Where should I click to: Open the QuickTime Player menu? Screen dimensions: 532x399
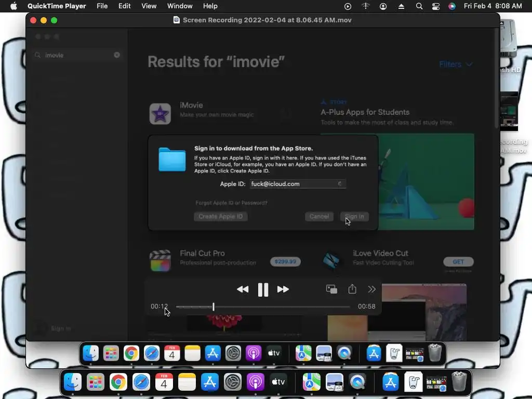coord(57,6)
